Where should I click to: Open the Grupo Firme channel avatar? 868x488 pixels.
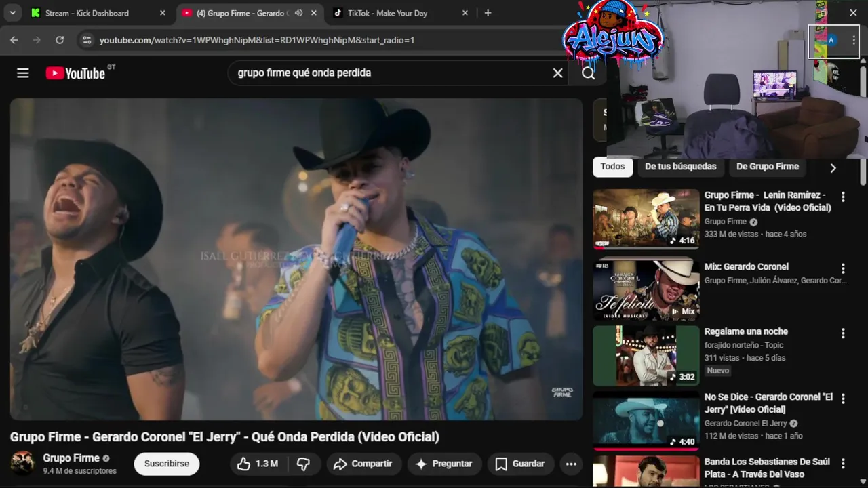23,464
